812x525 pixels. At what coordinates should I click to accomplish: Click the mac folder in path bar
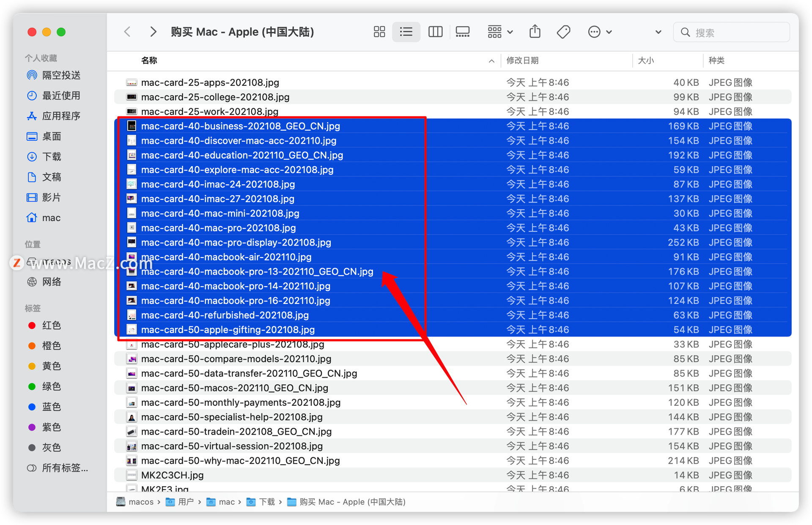pyautogui.click(x=220, y=502)
